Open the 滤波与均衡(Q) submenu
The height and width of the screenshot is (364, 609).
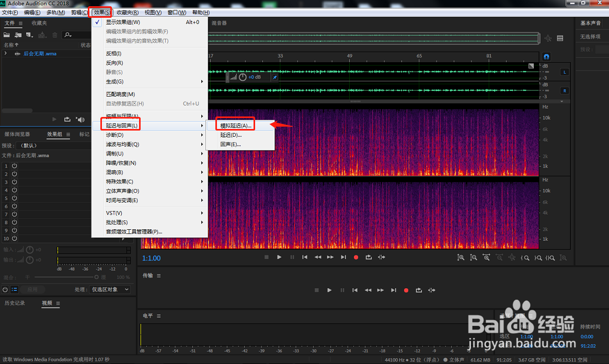click(x=150, y=144)
